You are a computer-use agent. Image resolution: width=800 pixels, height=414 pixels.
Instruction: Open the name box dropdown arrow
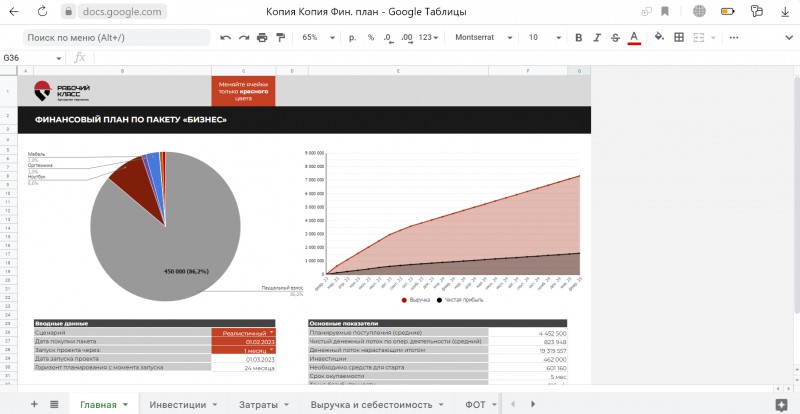[59, 58]
